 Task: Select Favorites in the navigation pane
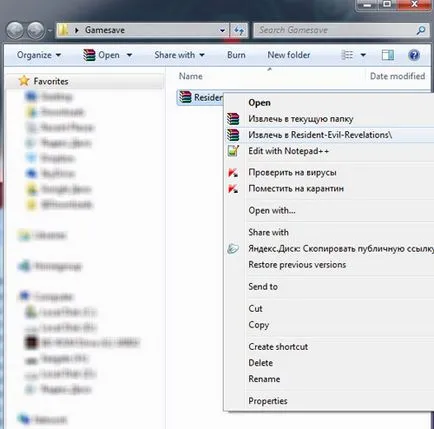(x=51, y=81)
